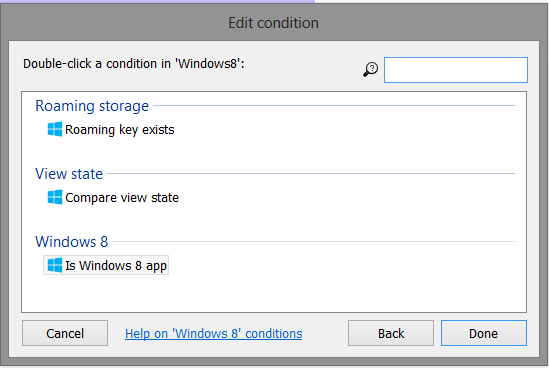Click the separator line after Roaming storage heading
This screenshot has width=549, height=368.
click(x=334, y=105)
